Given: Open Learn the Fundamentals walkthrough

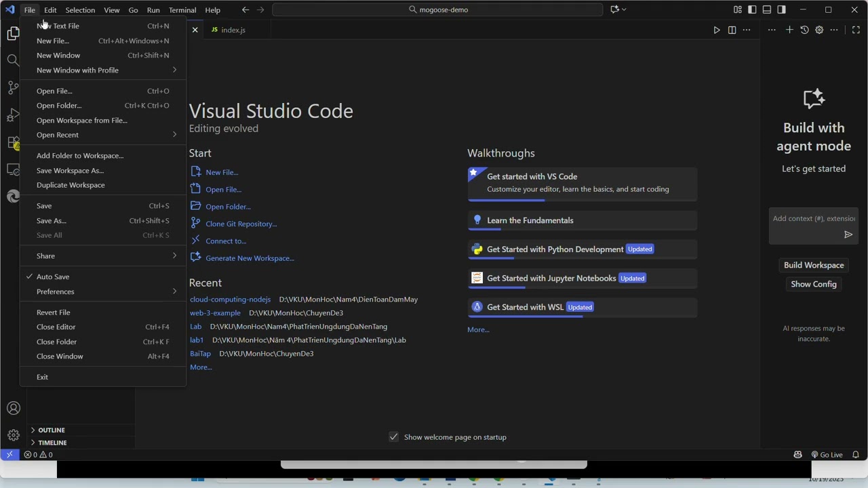Looking at the screenshot, I should [x=583, y=220].
